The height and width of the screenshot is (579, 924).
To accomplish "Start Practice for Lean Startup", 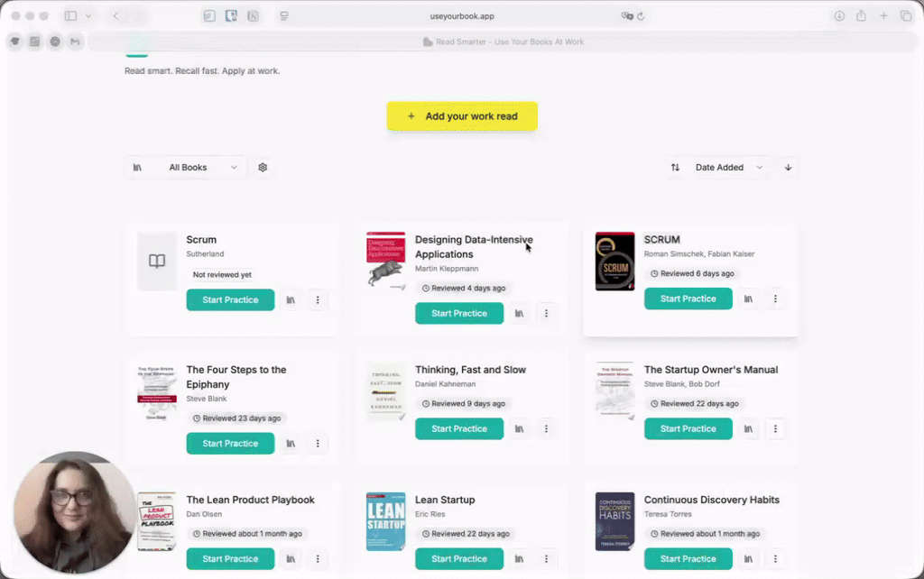I will (459, 559).
